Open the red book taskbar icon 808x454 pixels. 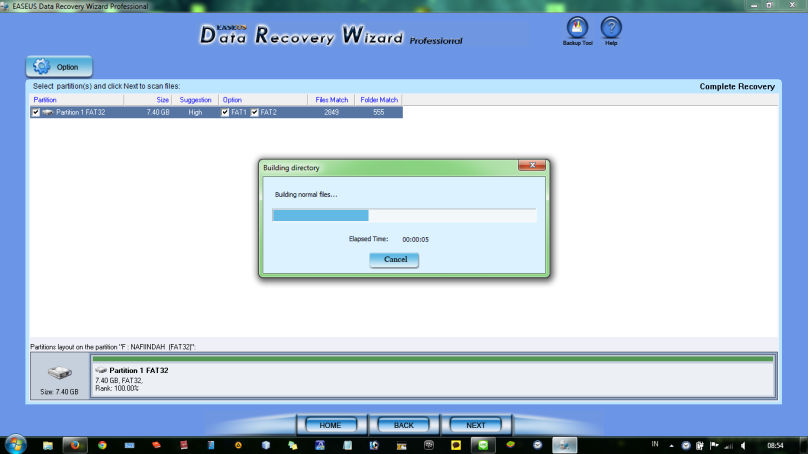tap(184, 445)
